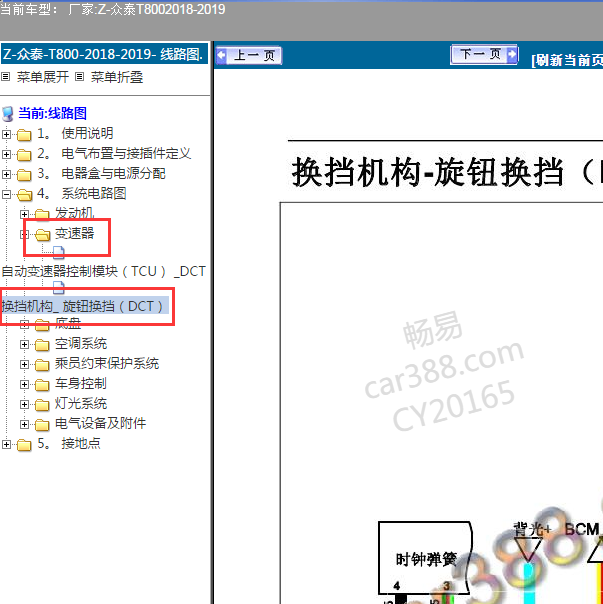Expand the 电气设备及附件 subfolder

click(24, 424)
